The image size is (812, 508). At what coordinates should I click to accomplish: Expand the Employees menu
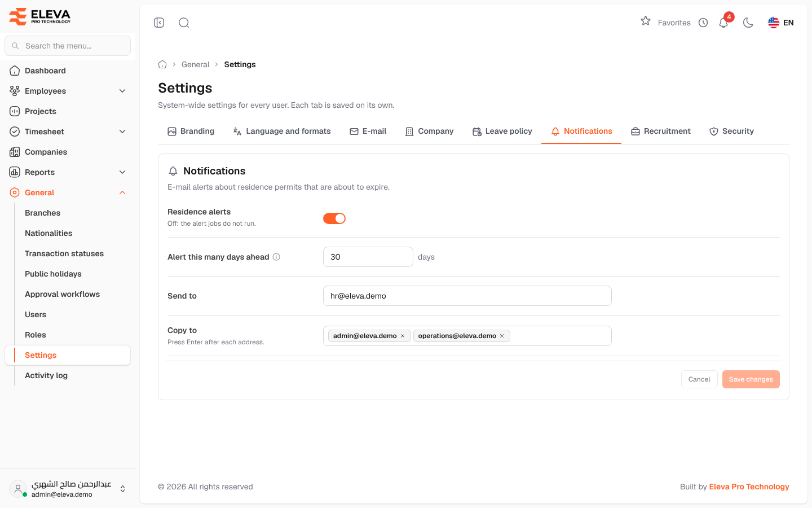coord(68,91)
